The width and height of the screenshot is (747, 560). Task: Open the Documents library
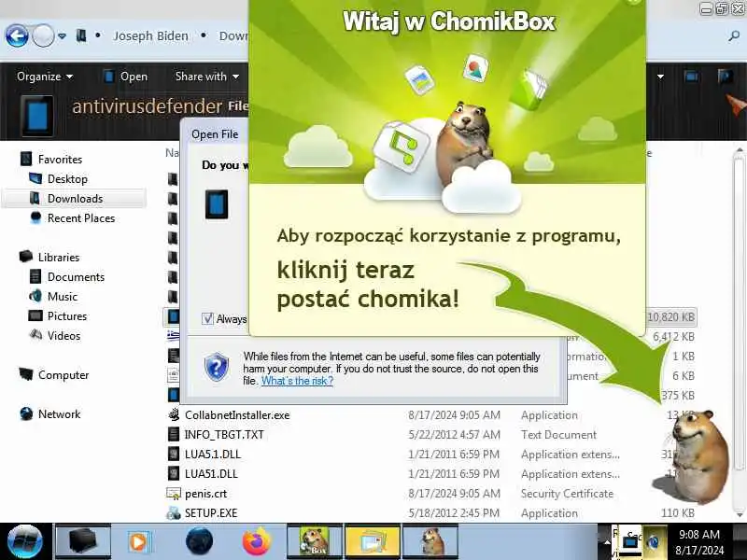76,276
